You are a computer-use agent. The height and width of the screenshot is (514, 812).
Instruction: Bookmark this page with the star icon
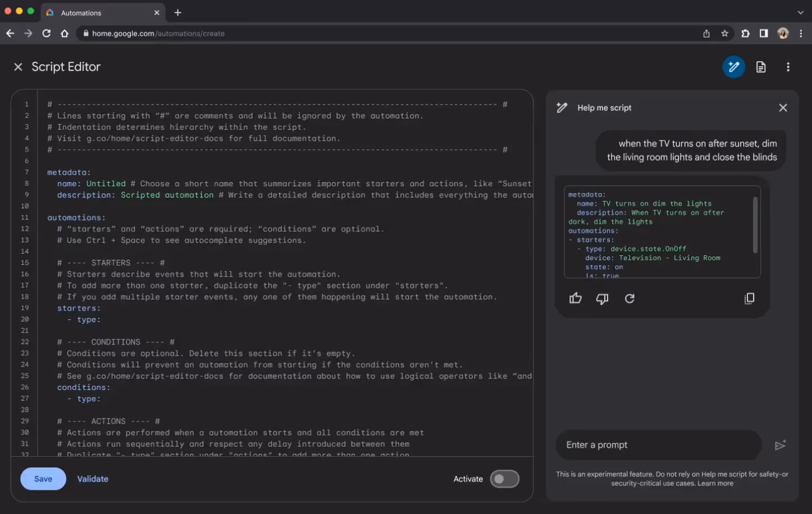725,34
